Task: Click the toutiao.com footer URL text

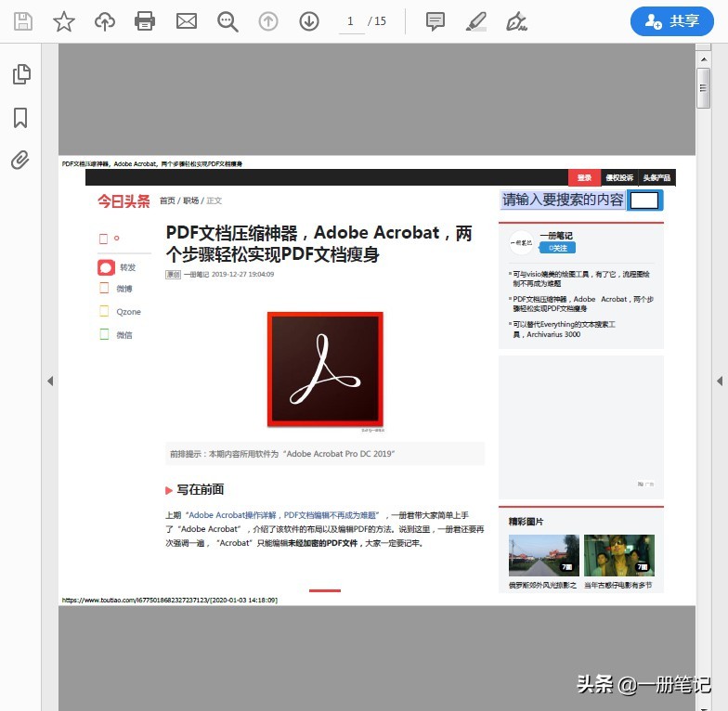Action: pos(169,600)
